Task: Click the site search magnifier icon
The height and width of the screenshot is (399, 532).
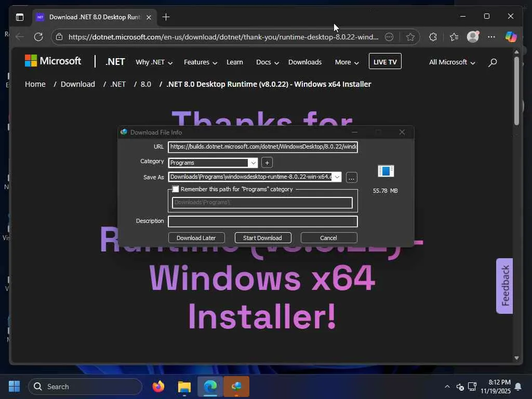Action: point(493,62)
